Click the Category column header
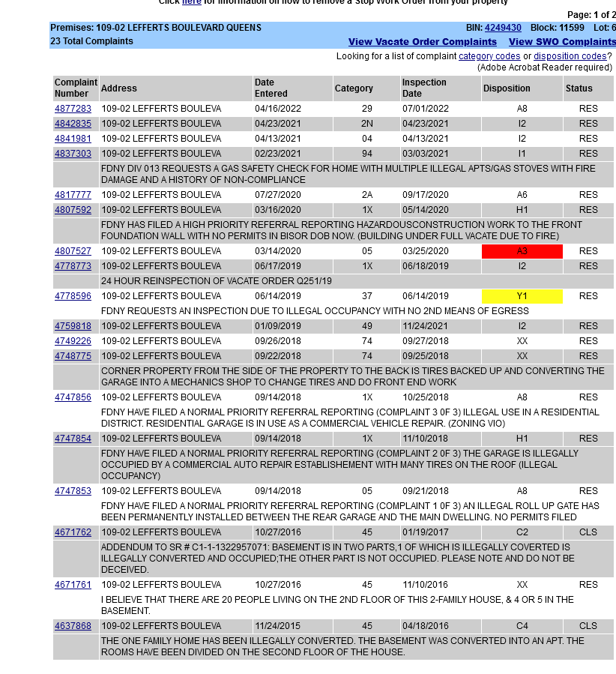616x674 pixels. pos(366,88)
